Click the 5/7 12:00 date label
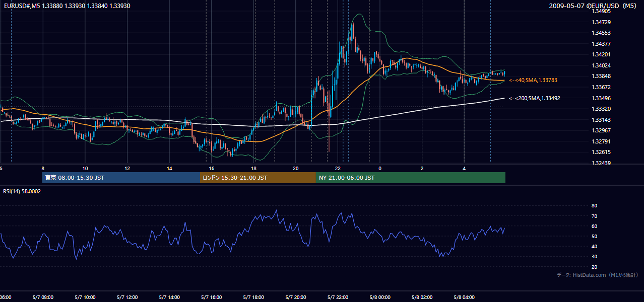 tap(127, 297)
